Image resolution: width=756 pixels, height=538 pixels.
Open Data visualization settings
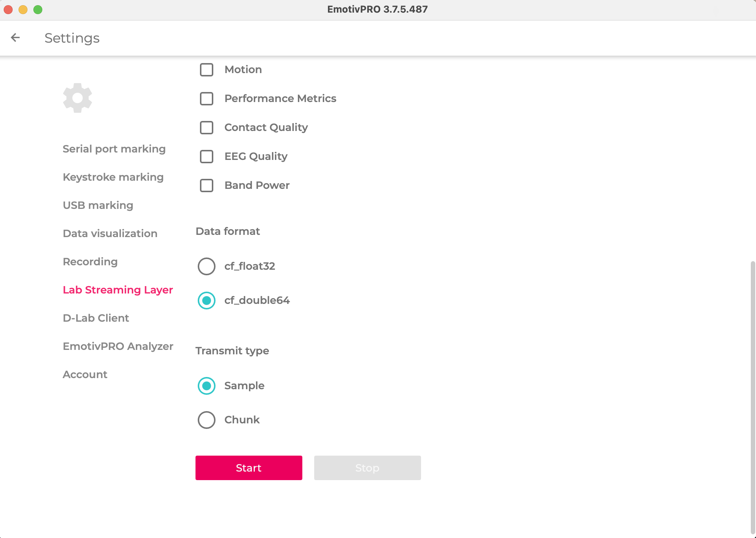(110, 233)
